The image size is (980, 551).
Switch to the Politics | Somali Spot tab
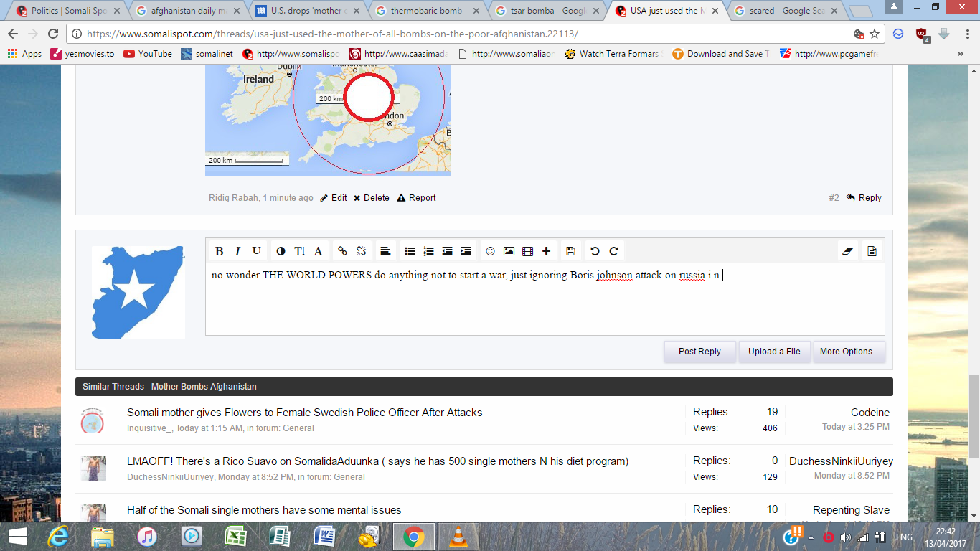click(67, 11)
